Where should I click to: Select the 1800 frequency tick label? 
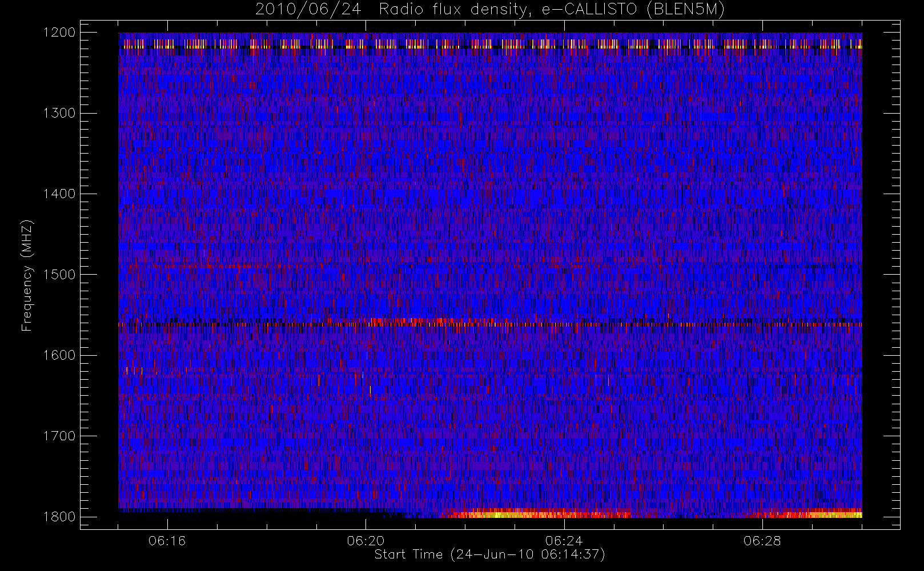point(59,517)
